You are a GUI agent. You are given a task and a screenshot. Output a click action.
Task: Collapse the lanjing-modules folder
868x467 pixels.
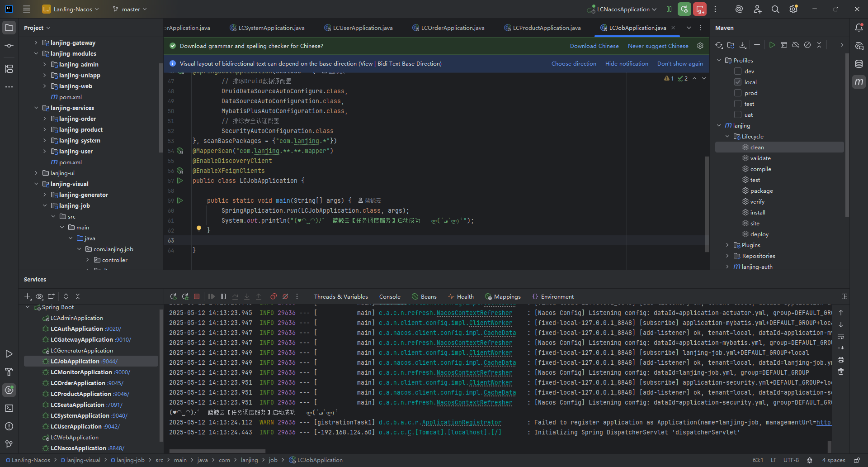pos(36,53)
